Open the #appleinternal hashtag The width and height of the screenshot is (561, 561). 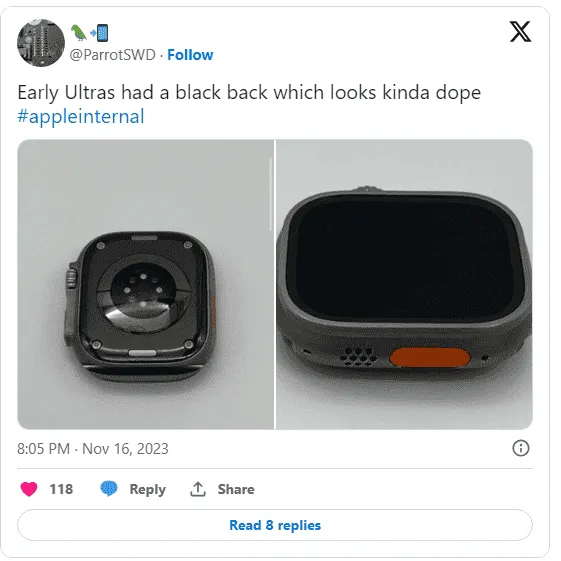[81, 117]
